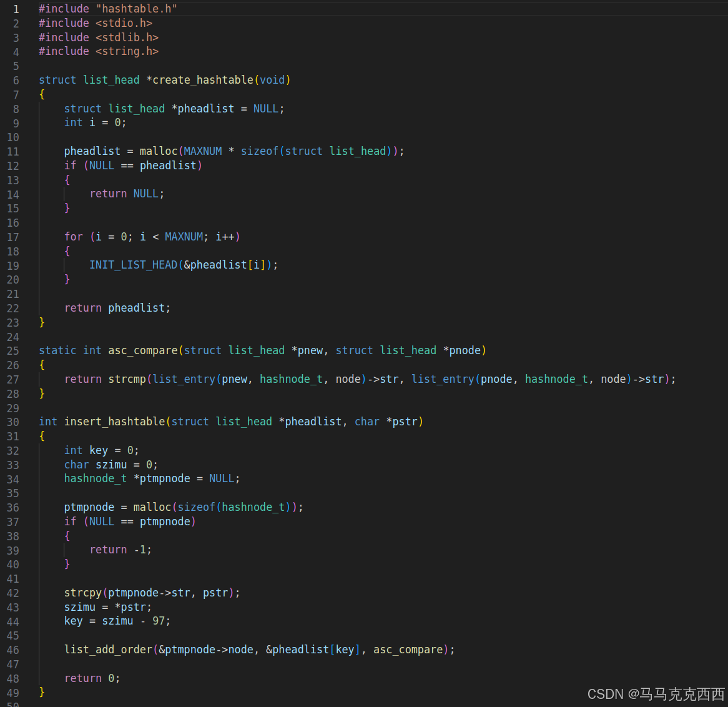This screenshot has height=707, width=728.
Task: Click the strcmp call on line 27
Action: click(x=127, y=380)
